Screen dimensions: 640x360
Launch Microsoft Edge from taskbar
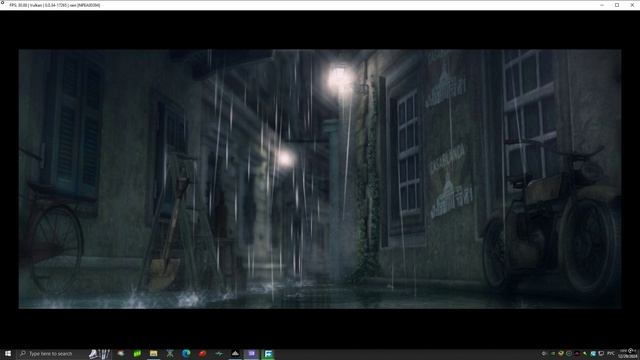pos(186,353)
